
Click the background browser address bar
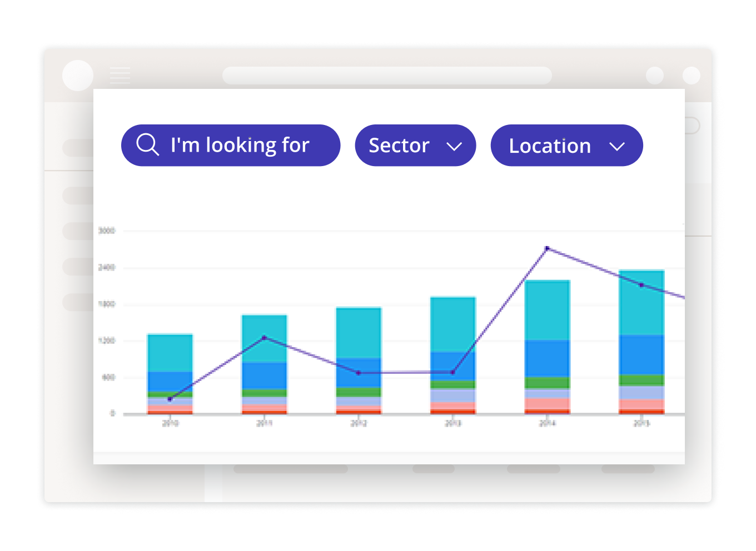(x=387, y=75)
